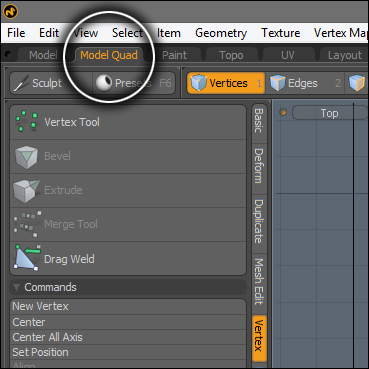The image size is (369, 369).
Task: Open the Vertex vertical tool tab
Action: 259,338
